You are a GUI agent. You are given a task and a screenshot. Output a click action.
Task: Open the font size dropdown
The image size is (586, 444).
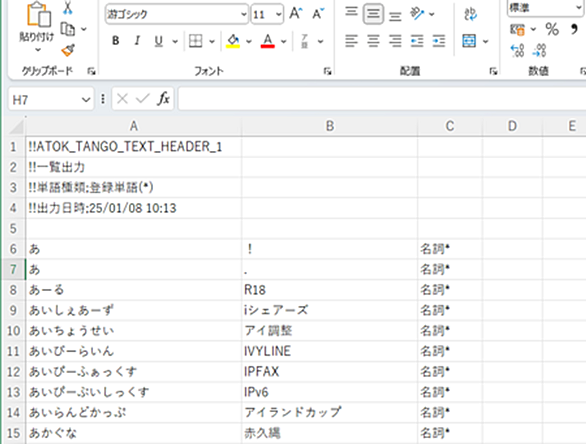[279, 14]
